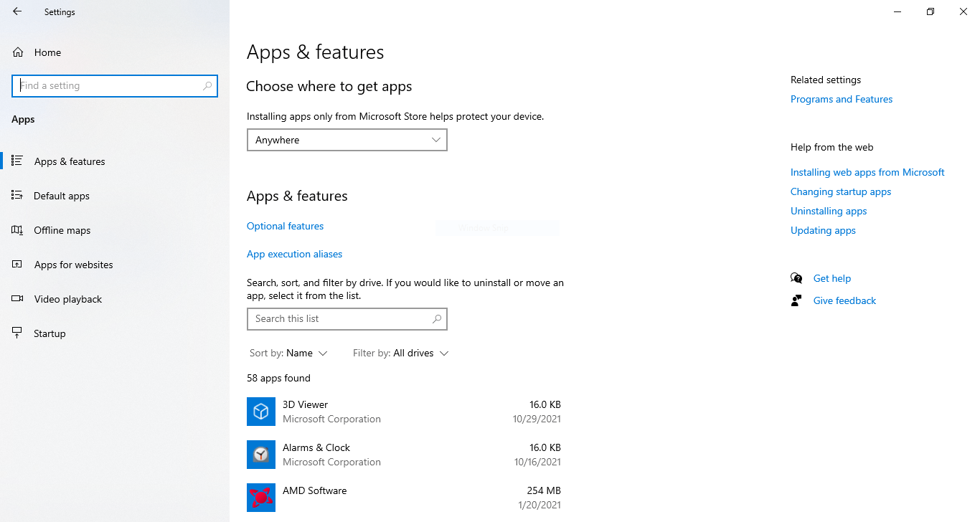Open the Get help link
Screen dimensions: 980x522
[832, 278]
